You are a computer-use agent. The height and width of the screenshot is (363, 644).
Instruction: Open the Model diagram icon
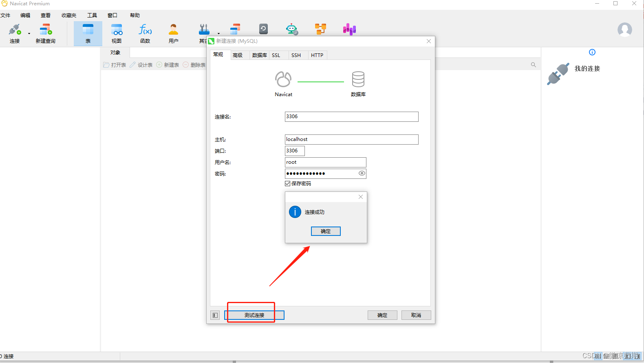(x=320, y=29)
